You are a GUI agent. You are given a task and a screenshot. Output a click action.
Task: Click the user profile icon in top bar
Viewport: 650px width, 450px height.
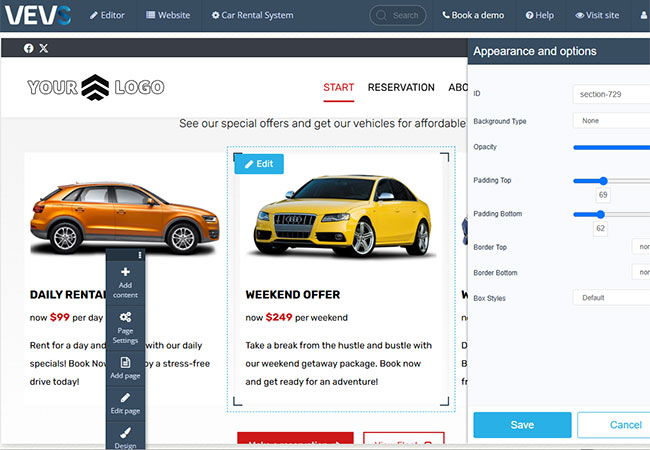click(x=644, y=15)
